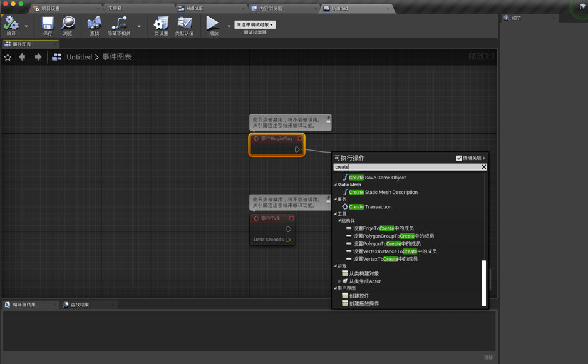The height and width of the screenshot is (364, 588).
Task: Open Class Defaults (类默认值) icon
Action: 185,23
